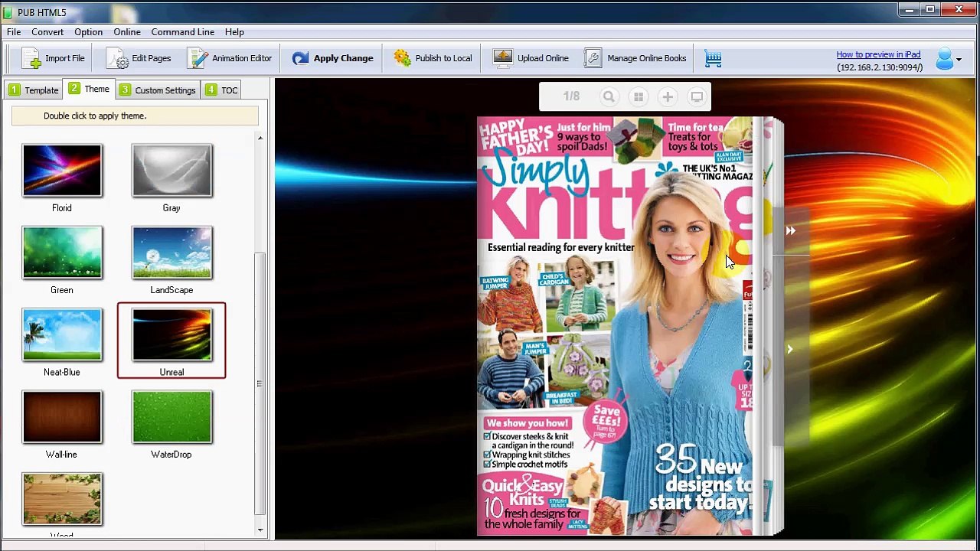The image size is (980, 551).
Task: Select the Gray theme thumbnail
Action: pyautogui.click(x=171, y=171)
